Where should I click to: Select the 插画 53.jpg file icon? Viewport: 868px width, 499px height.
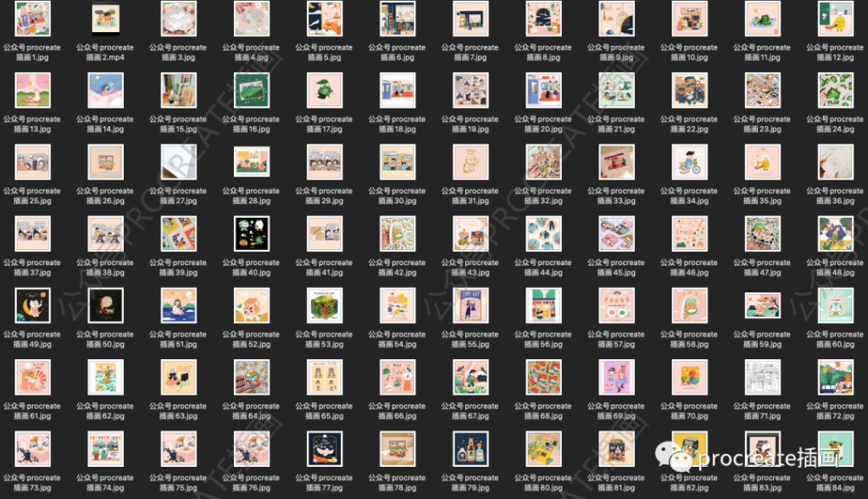point(324,305)
